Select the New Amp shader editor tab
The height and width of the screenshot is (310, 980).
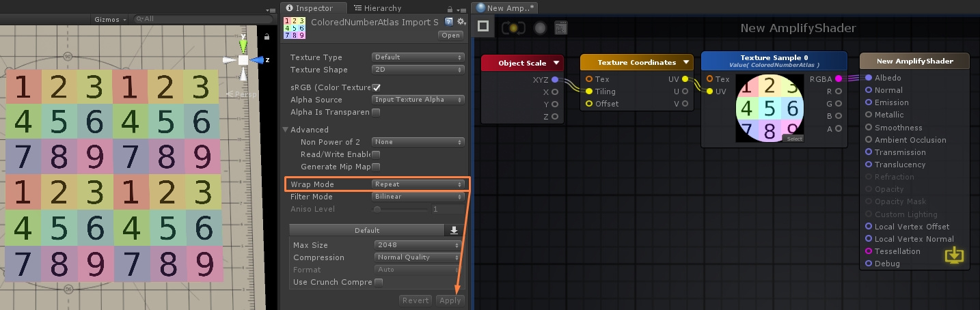[506, 8]
